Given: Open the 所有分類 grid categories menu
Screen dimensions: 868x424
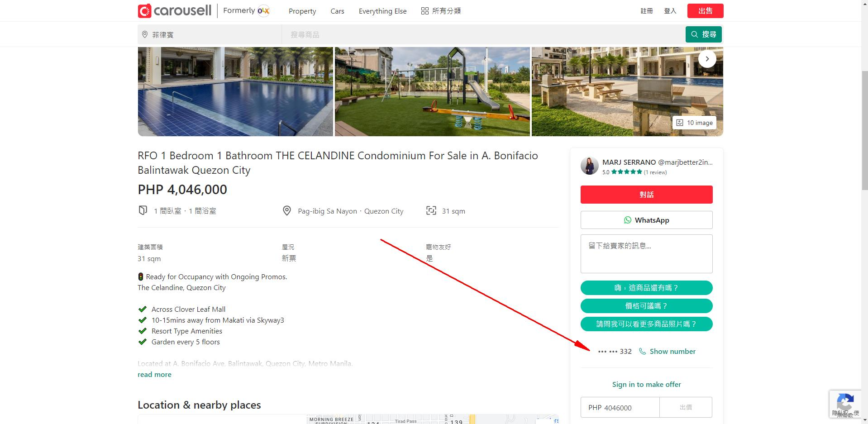Looking at the screenshot, I should point(441,11).
